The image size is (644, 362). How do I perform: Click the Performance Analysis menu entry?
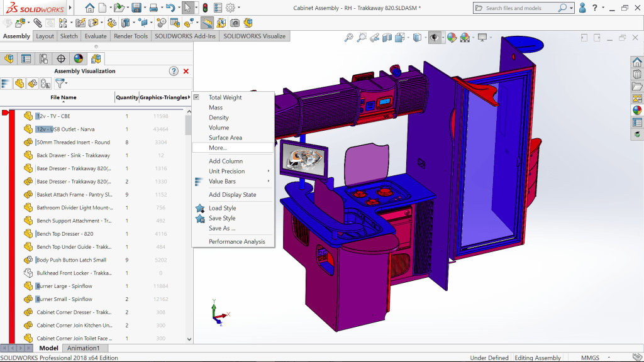[237, 241]
